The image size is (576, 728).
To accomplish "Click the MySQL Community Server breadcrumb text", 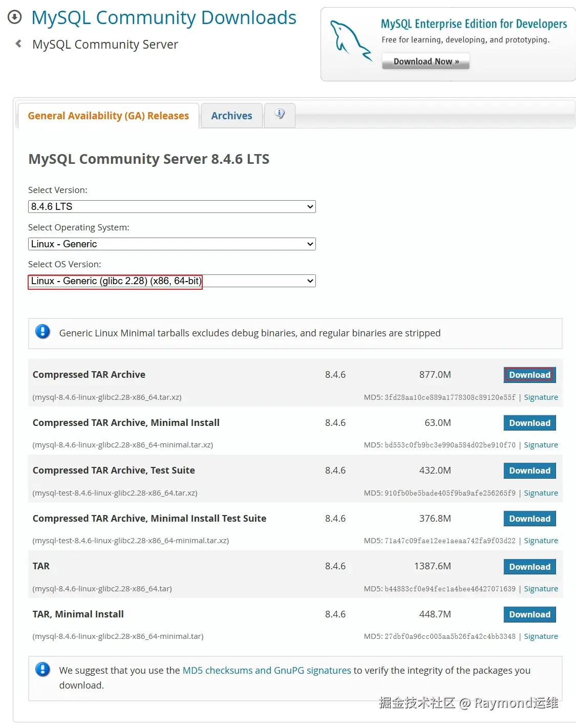I will pos(105,45).
